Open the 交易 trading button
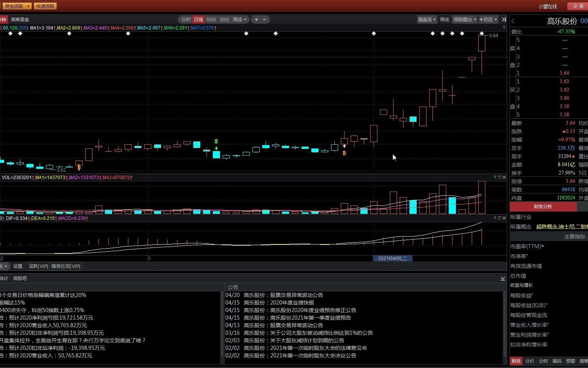The height and width of the screenshot is (368, 588). pos(577,6)
